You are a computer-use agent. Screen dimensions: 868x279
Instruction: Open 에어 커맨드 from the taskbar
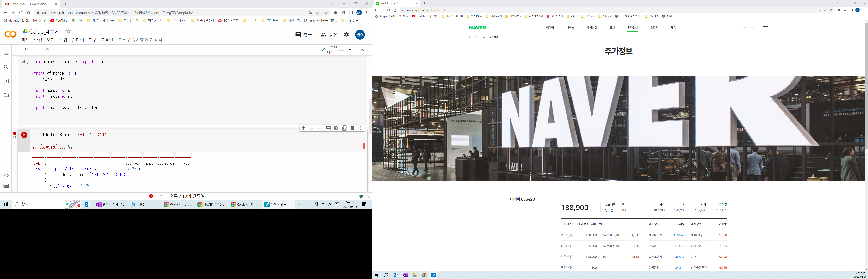tap(279, 205)
